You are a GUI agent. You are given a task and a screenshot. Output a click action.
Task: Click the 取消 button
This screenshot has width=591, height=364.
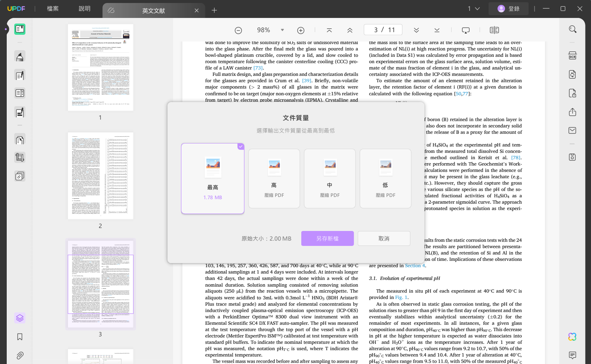(x=384, y=238)
